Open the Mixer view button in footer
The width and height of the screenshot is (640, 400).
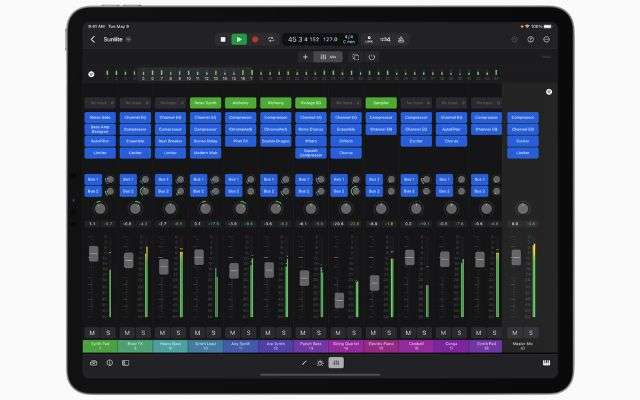[335, 362]
